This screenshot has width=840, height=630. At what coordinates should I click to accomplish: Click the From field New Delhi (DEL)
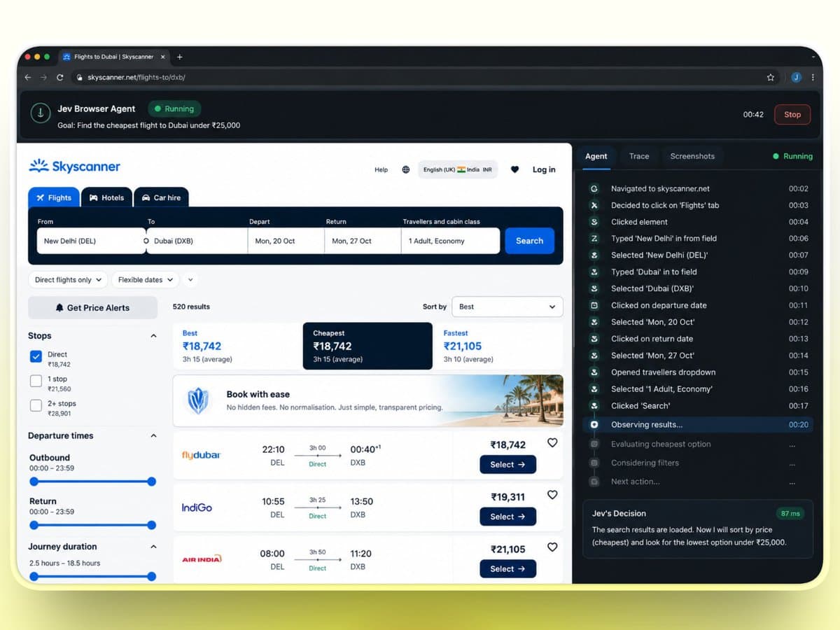coord(90,241)
